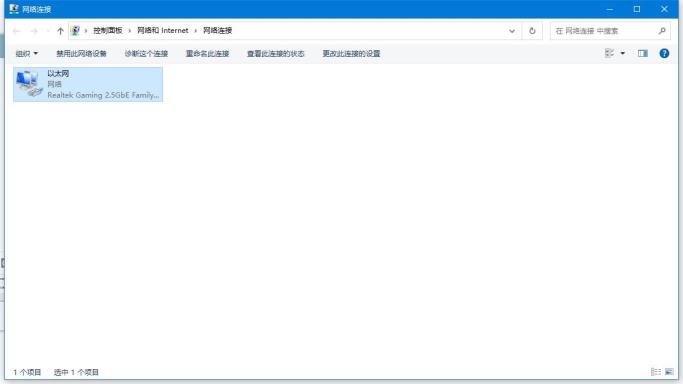The image size is (683, 384).
Task: Open the view options dropdown arrow
Action: click(x=622, y=53)
